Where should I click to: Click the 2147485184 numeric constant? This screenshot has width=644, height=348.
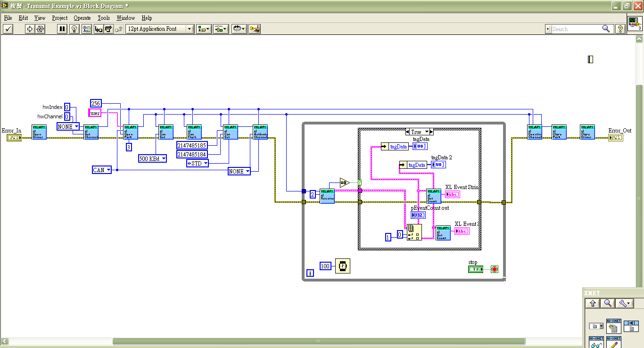pyautogui.click(x=192, y=154)
